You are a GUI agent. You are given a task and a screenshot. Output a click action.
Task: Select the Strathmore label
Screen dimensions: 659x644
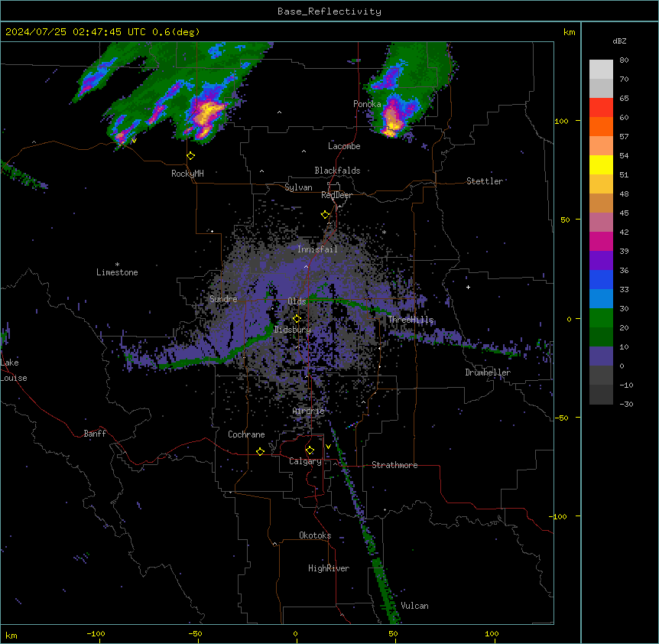pyautogui.click(x=394, y=465)
